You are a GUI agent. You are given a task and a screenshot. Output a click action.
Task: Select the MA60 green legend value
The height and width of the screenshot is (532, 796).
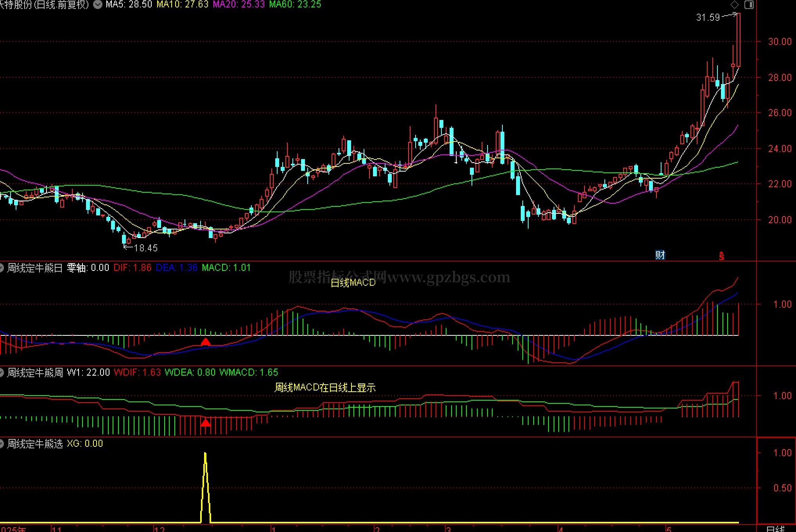(x=295, y=5)
